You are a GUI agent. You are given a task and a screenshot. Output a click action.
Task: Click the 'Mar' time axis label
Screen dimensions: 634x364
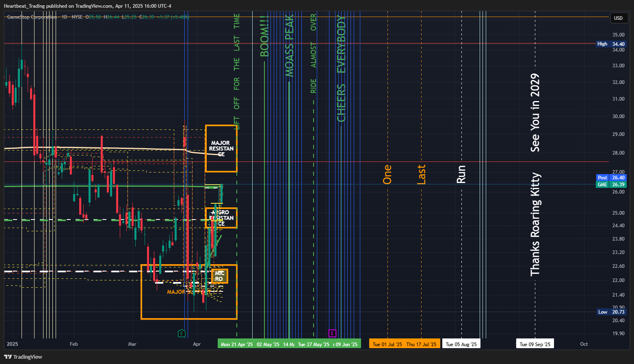(x=132, y=344)
